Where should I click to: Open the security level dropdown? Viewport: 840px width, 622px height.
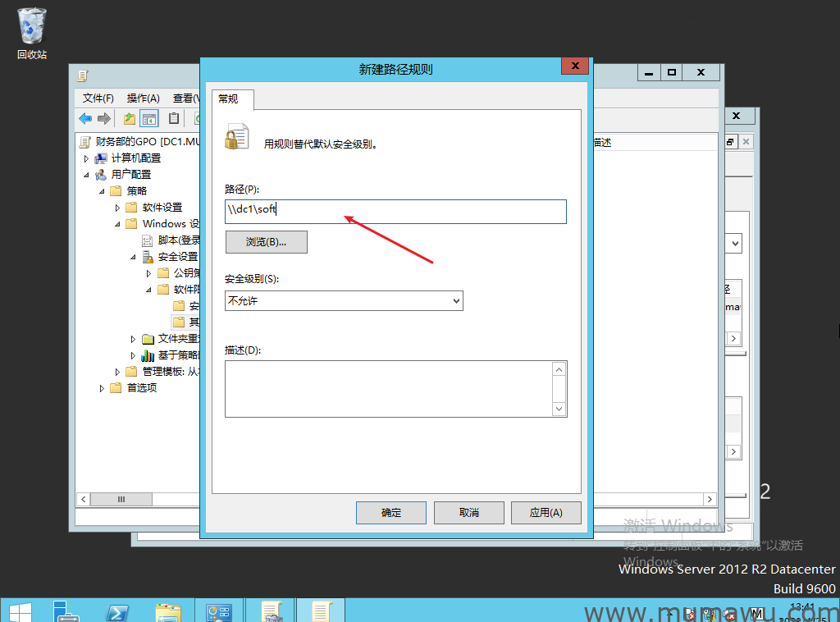tap(344, 301)
